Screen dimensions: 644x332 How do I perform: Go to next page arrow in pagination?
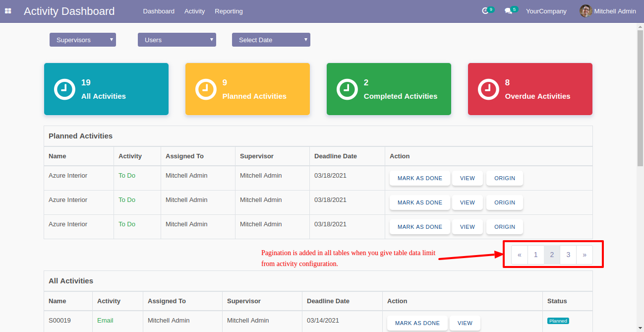(585, 255)
